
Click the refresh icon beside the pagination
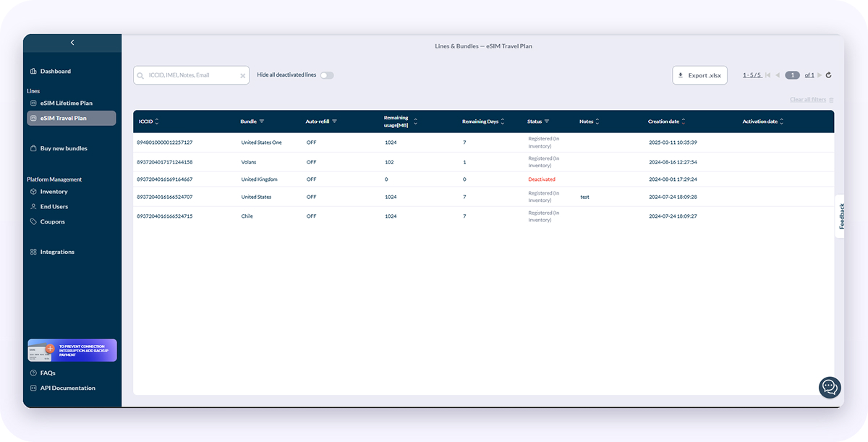pos(828,75)
